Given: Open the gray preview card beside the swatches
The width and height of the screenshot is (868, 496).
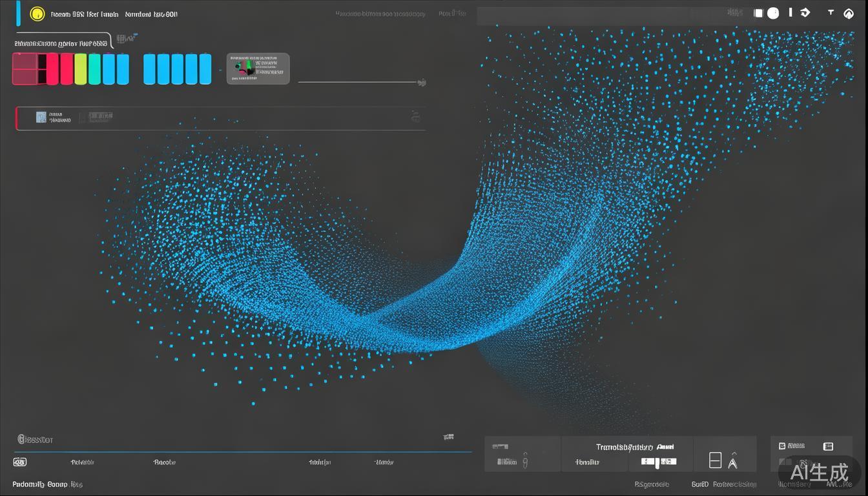Looking at the screenshot, I should click(x=258, y=68).
